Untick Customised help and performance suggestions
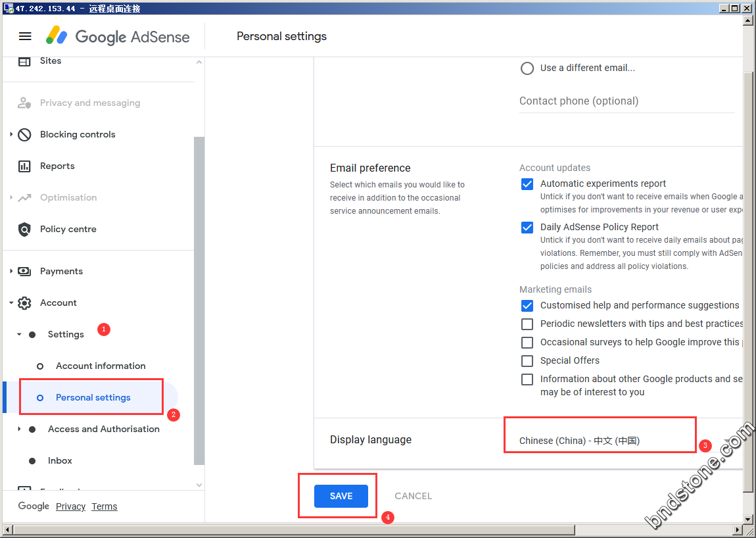 (x=527, y=305)
